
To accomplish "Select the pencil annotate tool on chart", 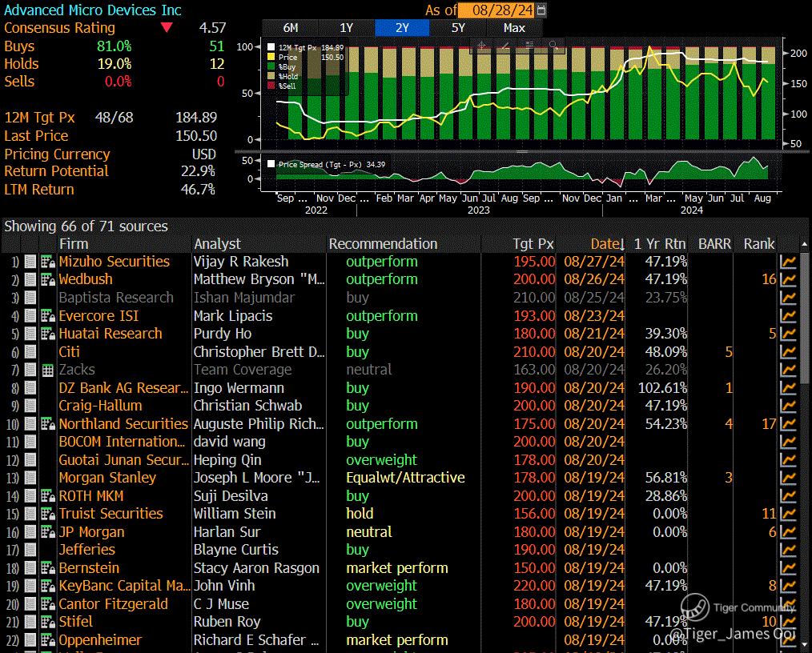I will click(x=505, y=46).
